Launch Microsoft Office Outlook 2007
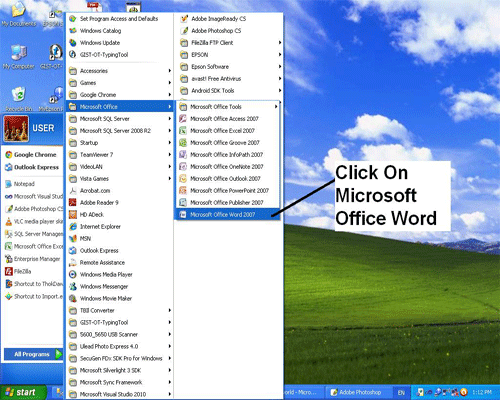This screenshot has width=500, height=400. coord(227,179)
